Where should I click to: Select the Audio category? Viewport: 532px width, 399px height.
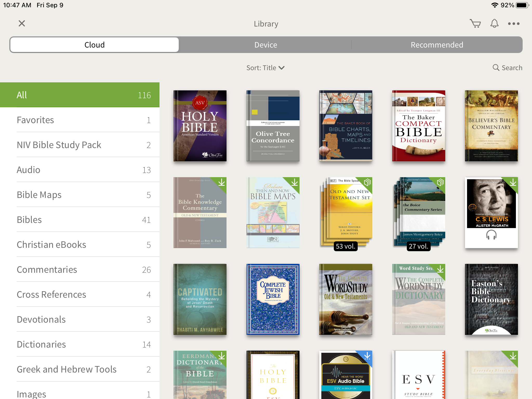point(80,170)
